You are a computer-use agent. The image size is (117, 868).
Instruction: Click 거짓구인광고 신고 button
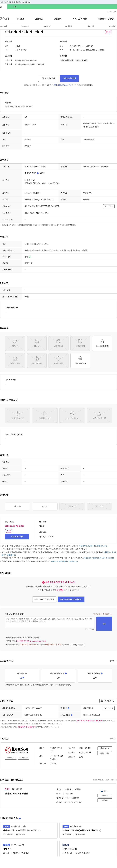click(x=108, y=701)
